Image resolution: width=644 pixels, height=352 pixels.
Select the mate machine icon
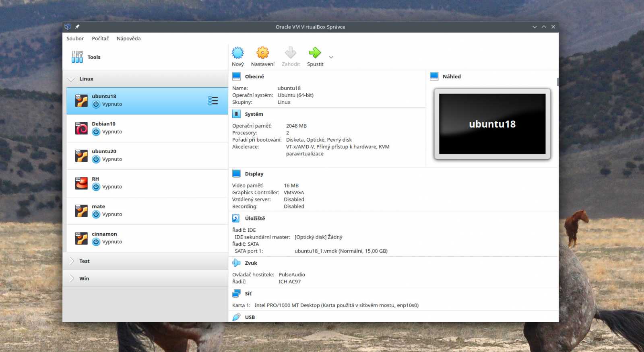pyautogui.click(x=81, y=211)
